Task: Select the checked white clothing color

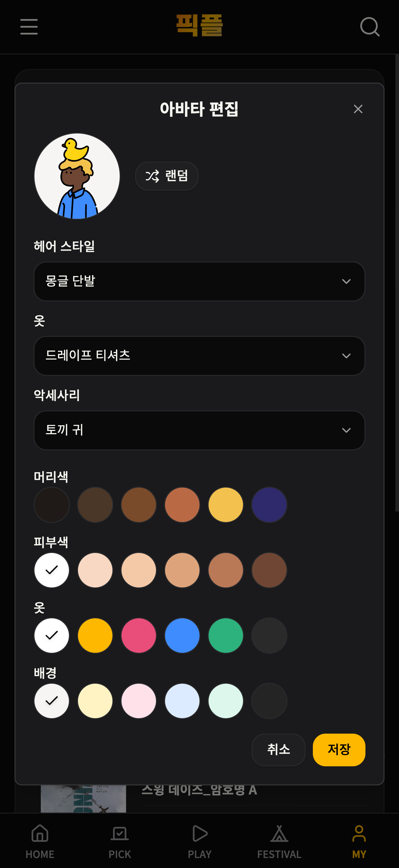Action: coord(52,636)
